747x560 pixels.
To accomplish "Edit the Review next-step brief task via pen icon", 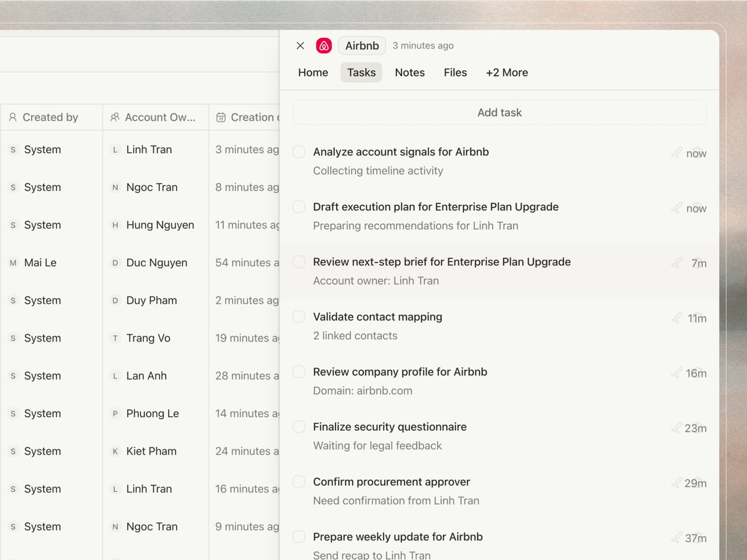I will pos(677,263).
